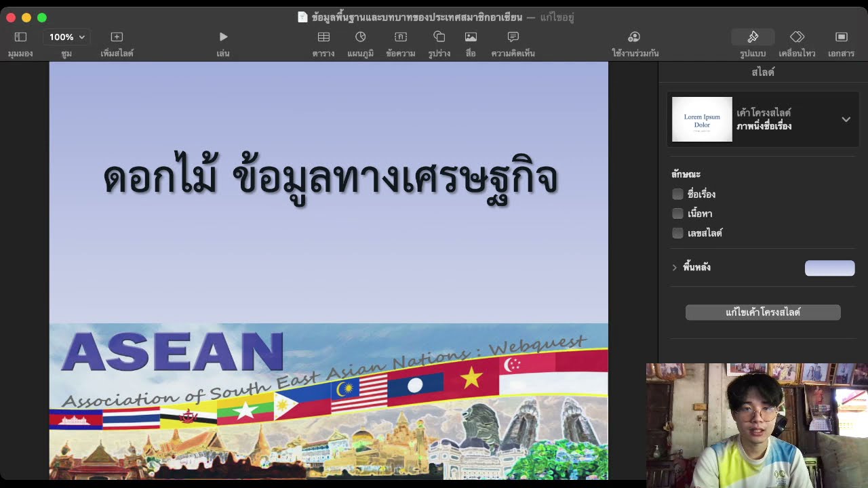Click the document title in the title bar
Screen dimensions: 868x488
click(417, 17)
